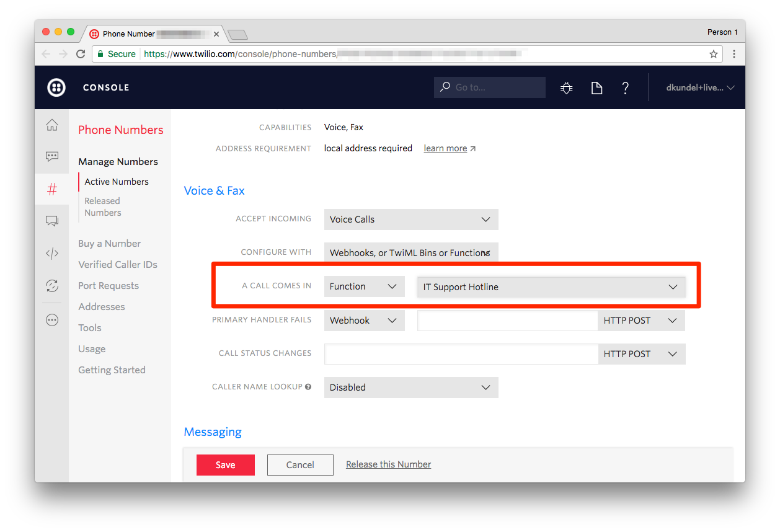Expand the IT Support Hotline function dropdown
The image size is (780, 532).
pyautogui.click(x=551, y=287)
